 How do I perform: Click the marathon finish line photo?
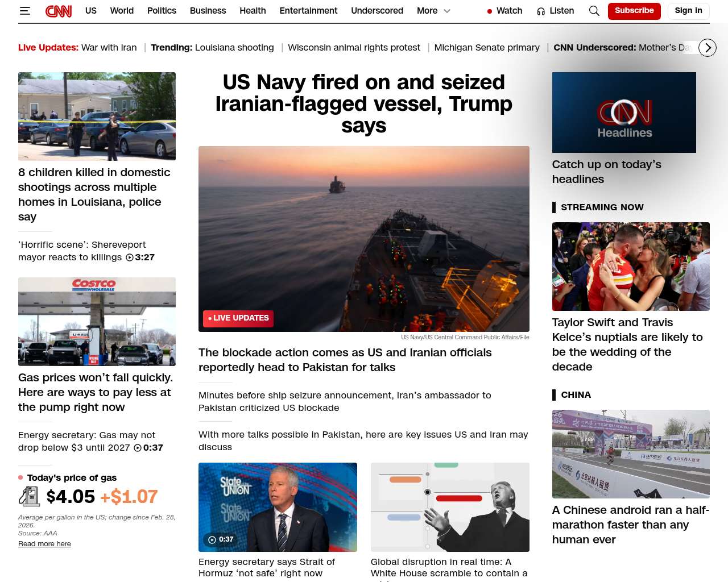[631, 454]
